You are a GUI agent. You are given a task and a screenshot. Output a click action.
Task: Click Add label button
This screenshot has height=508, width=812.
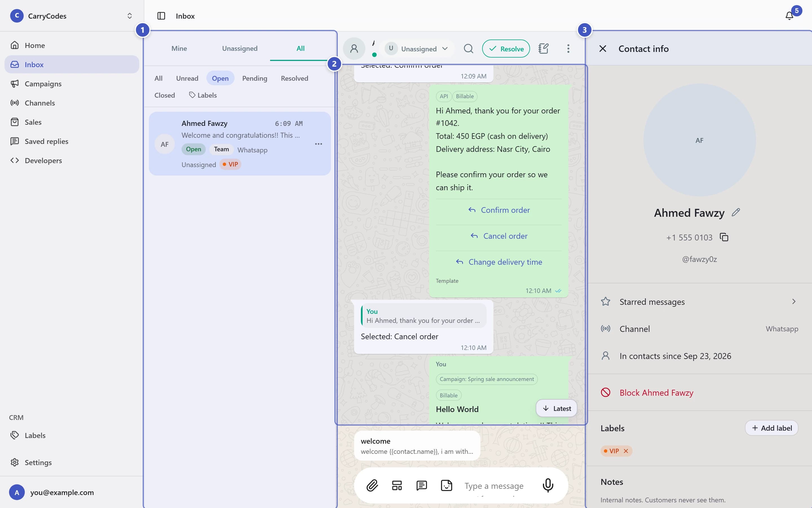pyautogui.click(x=771, y=428)
